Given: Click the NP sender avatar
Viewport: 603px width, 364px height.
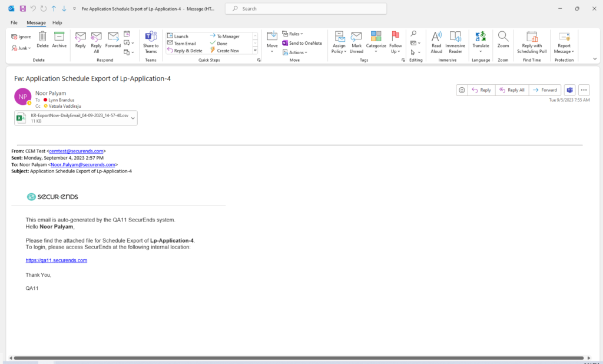Looking at the screenshot, I should tap(23, 97).
